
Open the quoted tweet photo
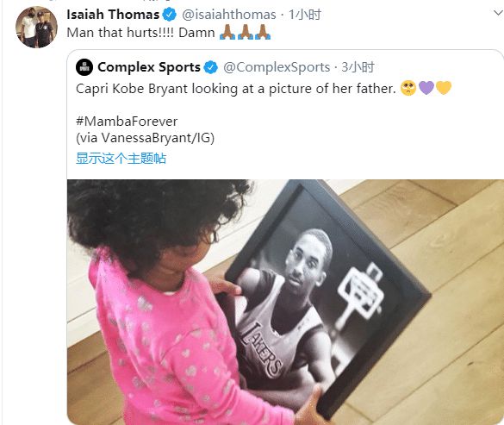click(x=285, y=302)
